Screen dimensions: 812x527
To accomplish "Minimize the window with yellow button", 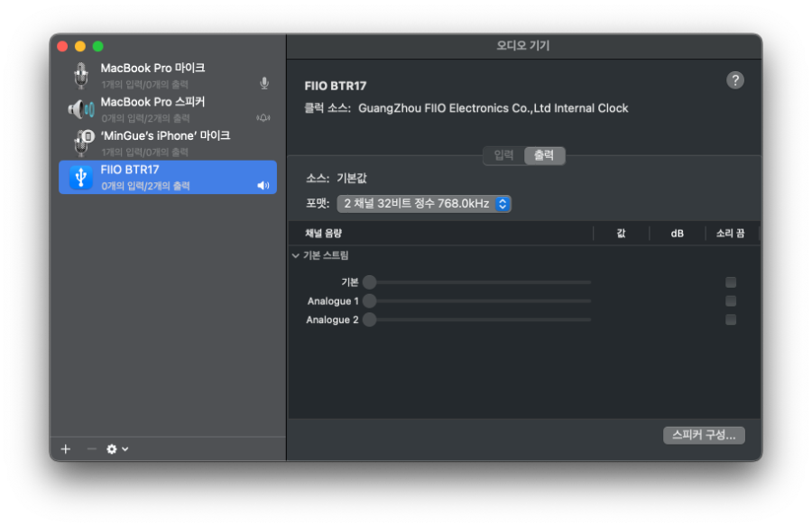I will click(x=80, y=46).
